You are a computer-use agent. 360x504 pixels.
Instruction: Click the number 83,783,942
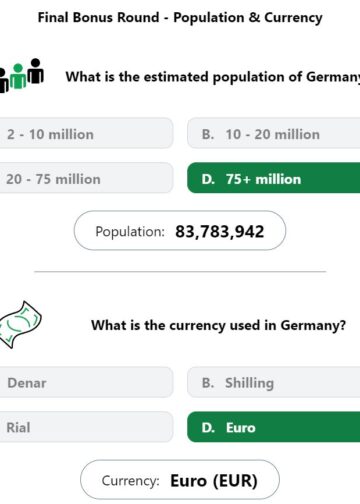click(220, 231)
